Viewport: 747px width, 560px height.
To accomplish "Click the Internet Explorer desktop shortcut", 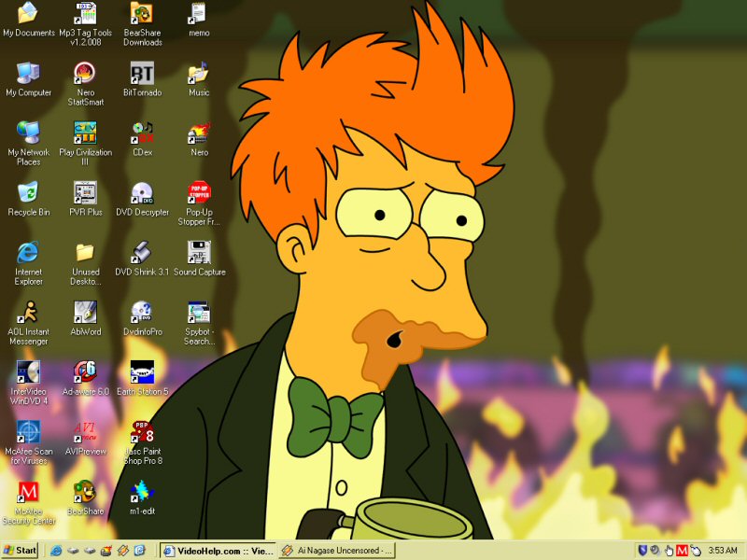I will click(28, 263).
